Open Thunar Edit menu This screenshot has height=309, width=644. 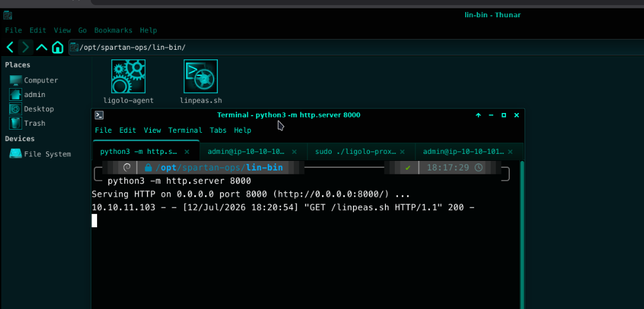(38, 31)
